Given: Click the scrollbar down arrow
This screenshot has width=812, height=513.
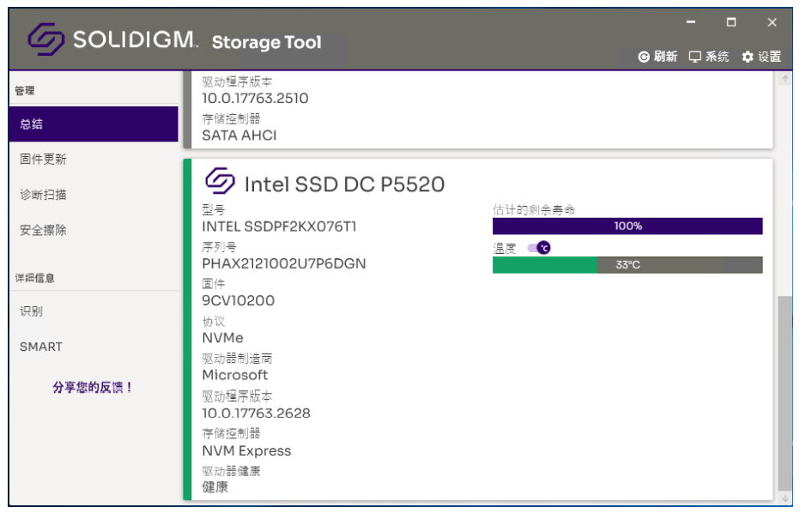Looking at the screenshot, I should click(785, 498).
